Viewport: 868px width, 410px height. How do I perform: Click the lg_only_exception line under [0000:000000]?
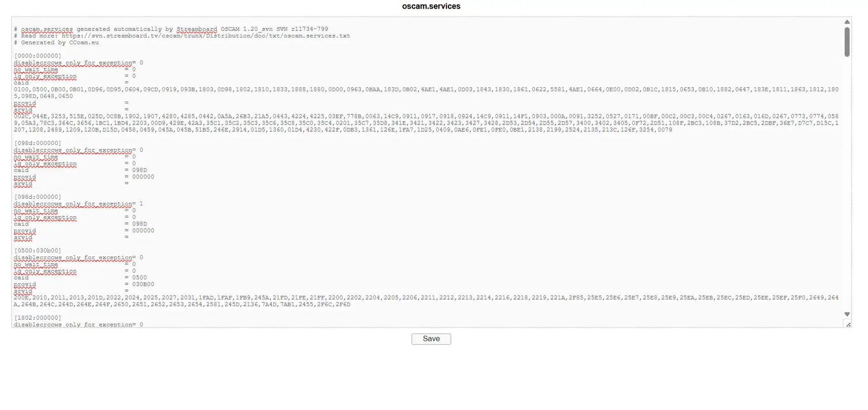(x=75, y=76)
